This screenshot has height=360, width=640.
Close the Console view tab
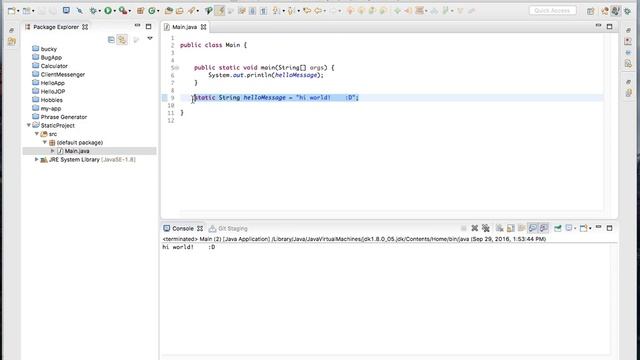[x=200, y=228]
